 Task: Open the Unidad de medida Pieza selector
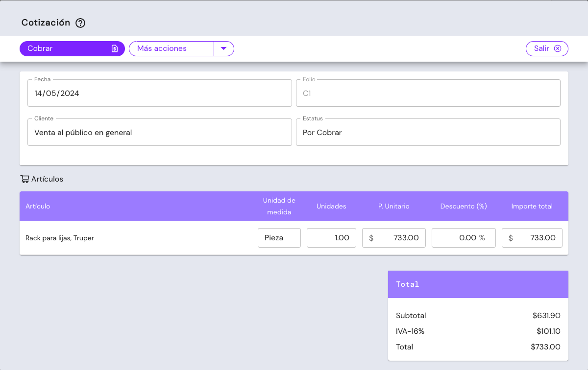tap(279, 238)
